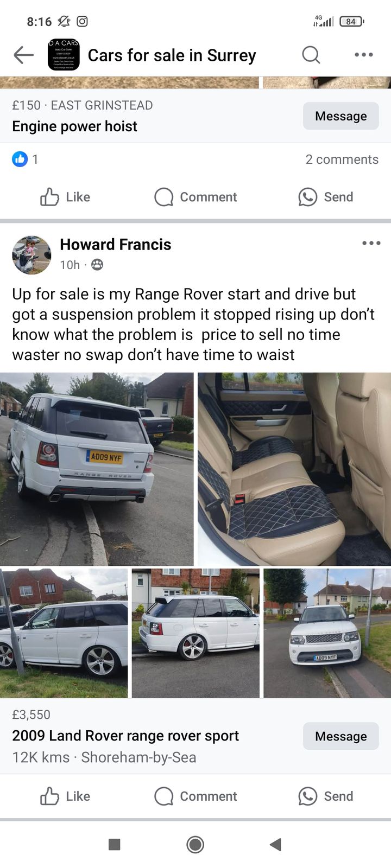View the rear Range Rover photo AD09 NYF
Screen dimensions: 391x868
pyautogui.click(x=97, y=469)
